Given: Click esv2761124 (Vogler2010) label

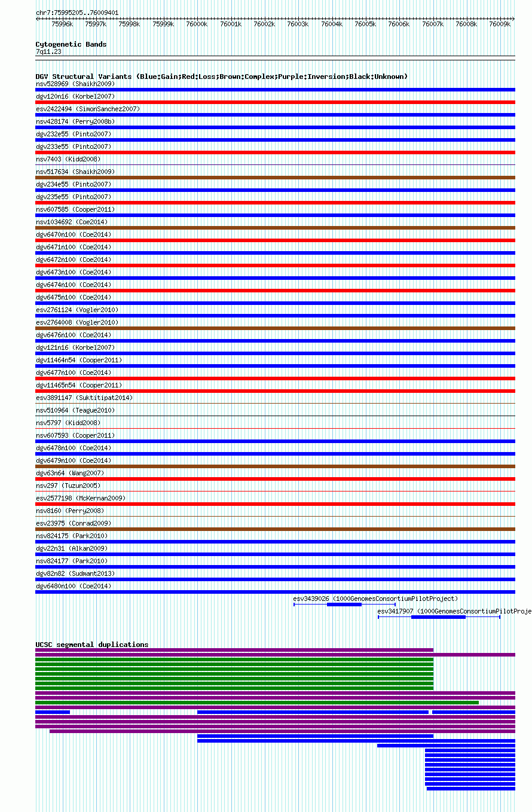Looking at the screenshot, I should (77, 310).
